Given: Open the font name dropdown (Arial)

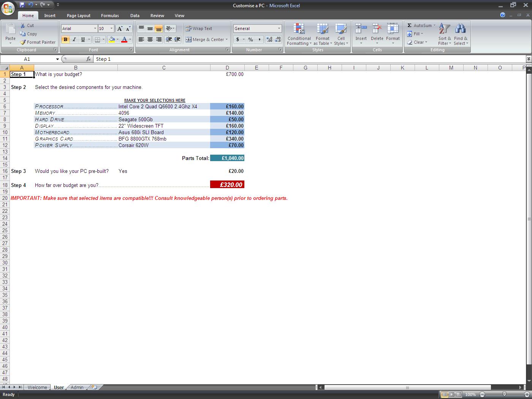Looking at the screenshot, I should click(95, 28).
